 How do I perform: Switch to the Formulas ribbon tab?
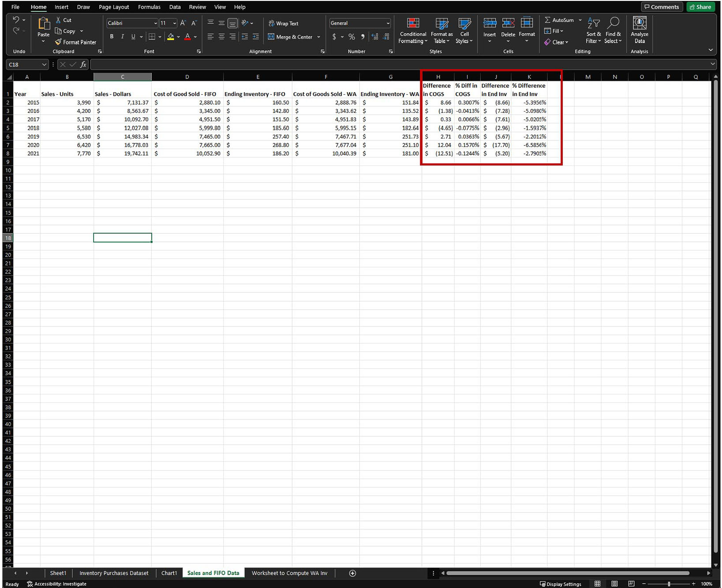pyautogui.click(x=149, y=7)
